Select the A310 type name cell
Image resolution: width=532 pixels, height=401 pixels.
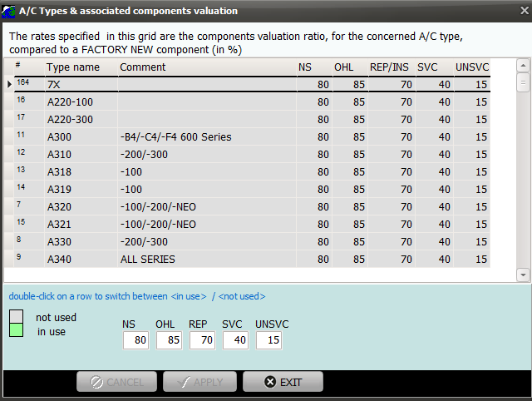point(81,154)
